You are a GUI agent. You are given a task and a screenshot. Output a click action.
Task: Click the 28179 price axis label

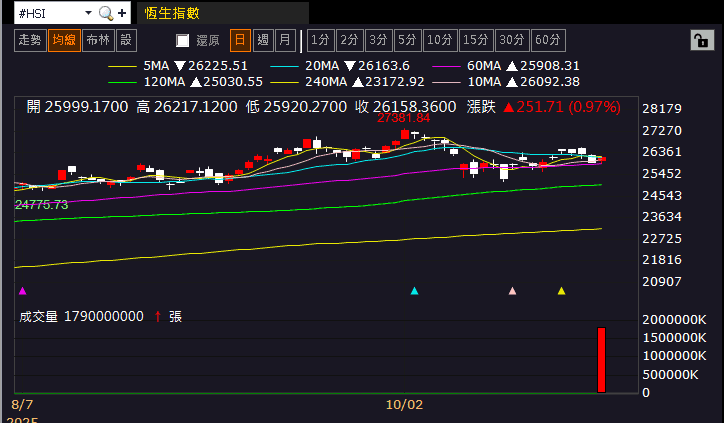tap(662, 109)
